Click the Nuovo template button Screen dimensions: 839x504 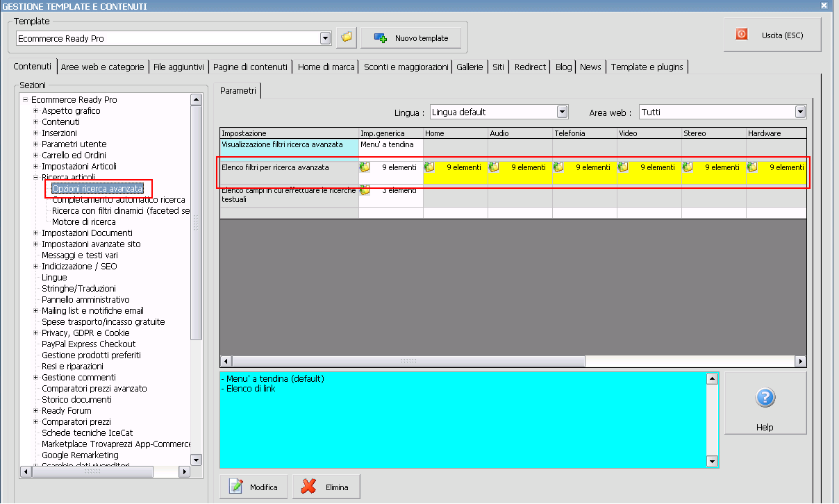pyautogui.click(x=410, y=38)
